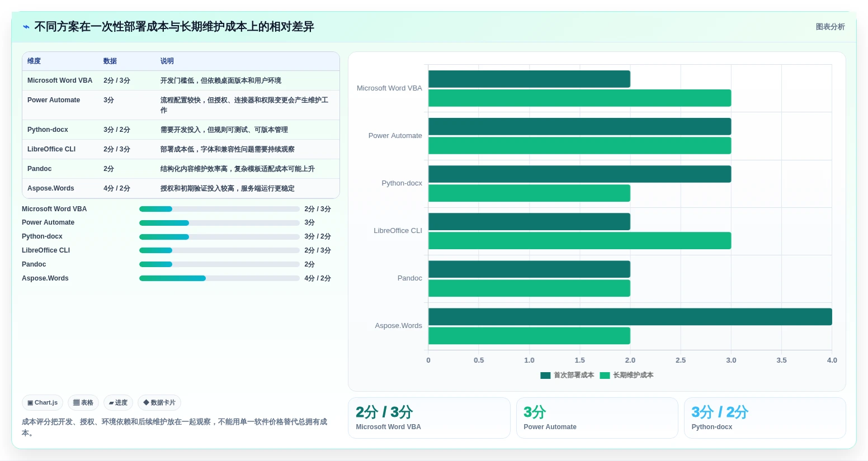Image resolution: width=868 pixels, height=461 pixels.
Task: Select the 数据卡片 chip
Action: pos(159,402)
